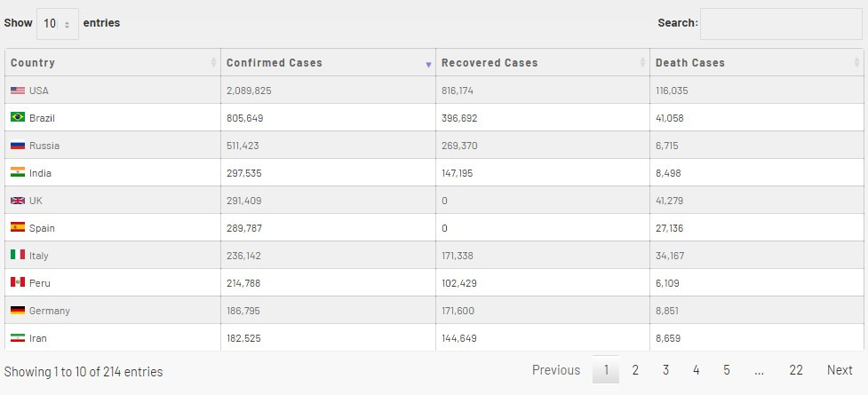Click the Russia flag icon

(18, 146)
